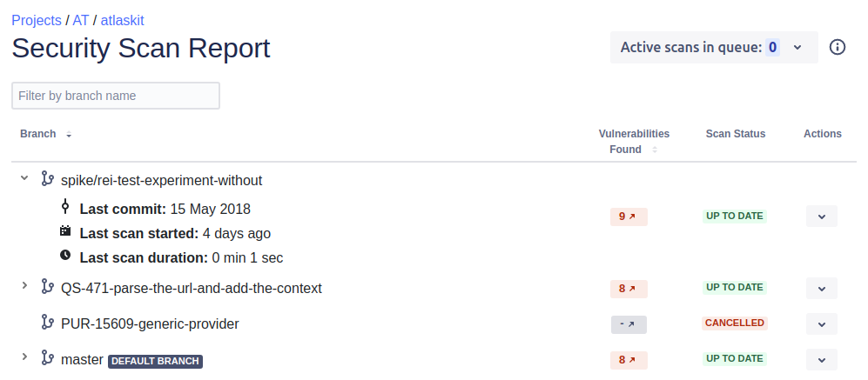
Task: Open the AT breadcrumb link
Action: point(81,20)
